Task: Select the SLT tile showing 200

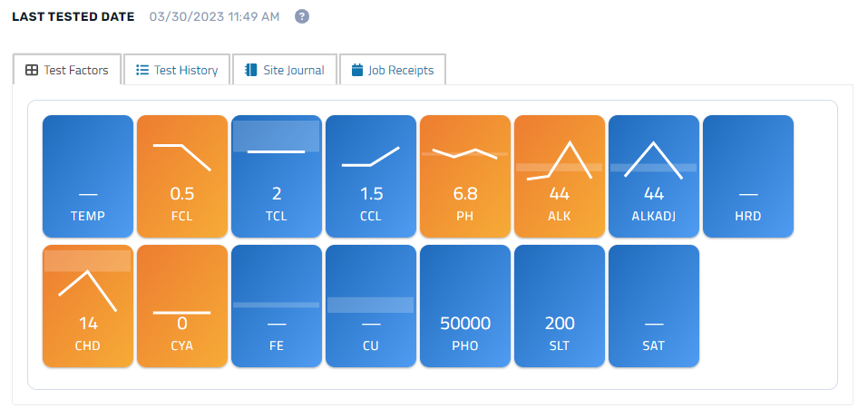Action: click(559, 306)
